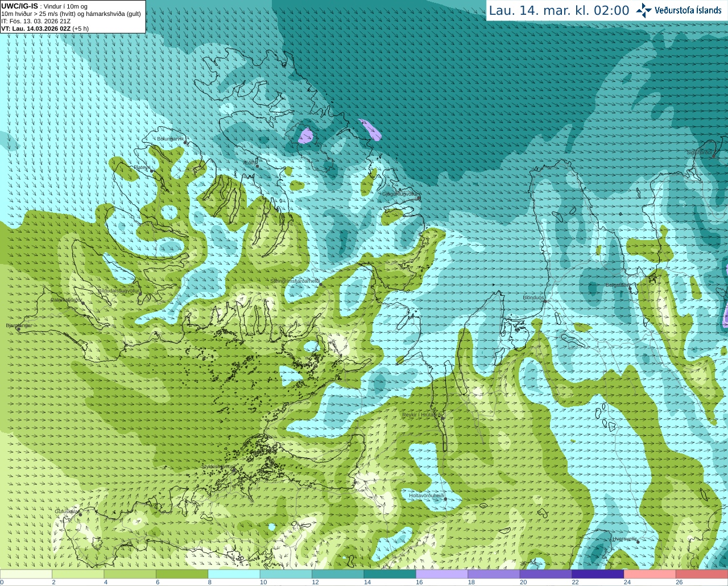The width and height of the screenshot is (728, 586).
Task: Click the Æðey place label
Action: click(x=249, y=162)
